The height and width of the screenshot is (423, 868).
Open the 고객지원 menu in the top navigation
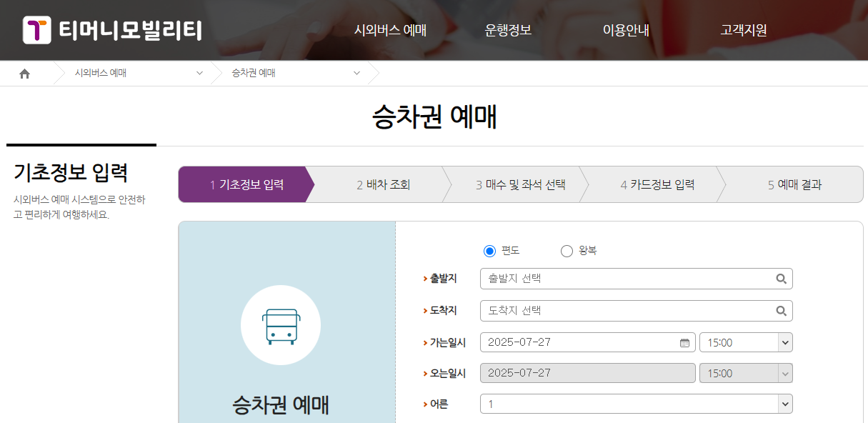pos(742,31)
